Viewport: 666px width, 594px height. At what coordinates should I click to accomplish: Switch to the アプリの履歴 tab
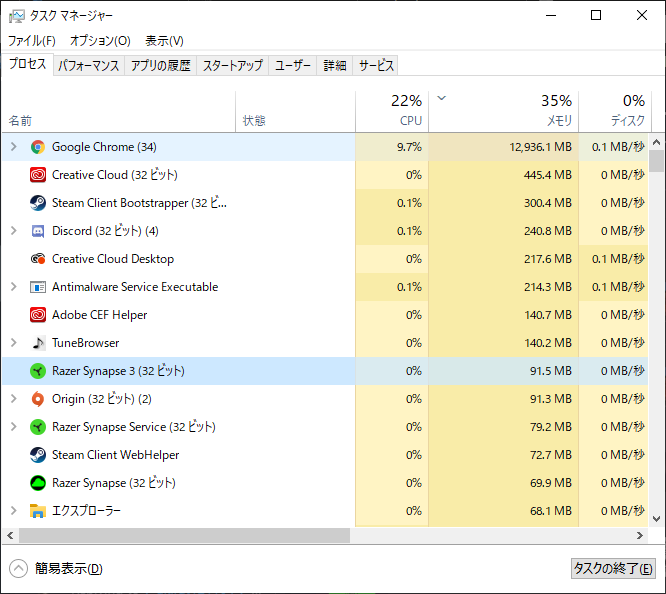click(x=161, y=65)
